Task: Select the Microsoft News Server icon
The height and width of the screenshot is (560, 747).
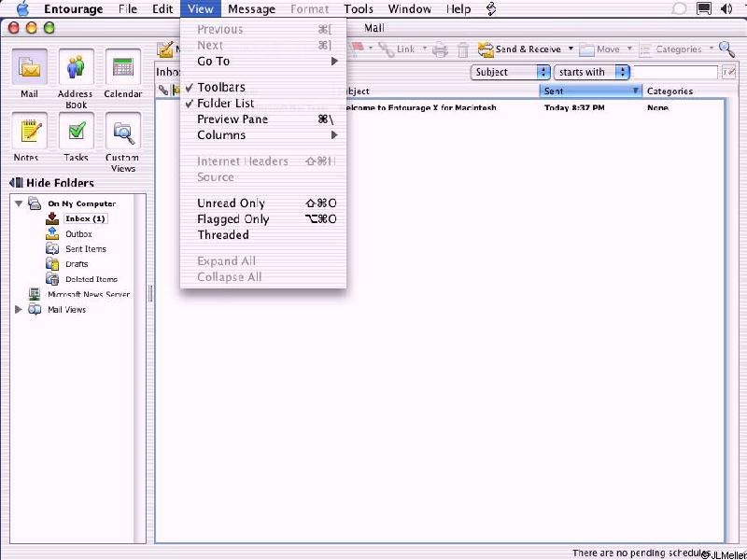Action: pyautogui.click(x=35, y=294)
